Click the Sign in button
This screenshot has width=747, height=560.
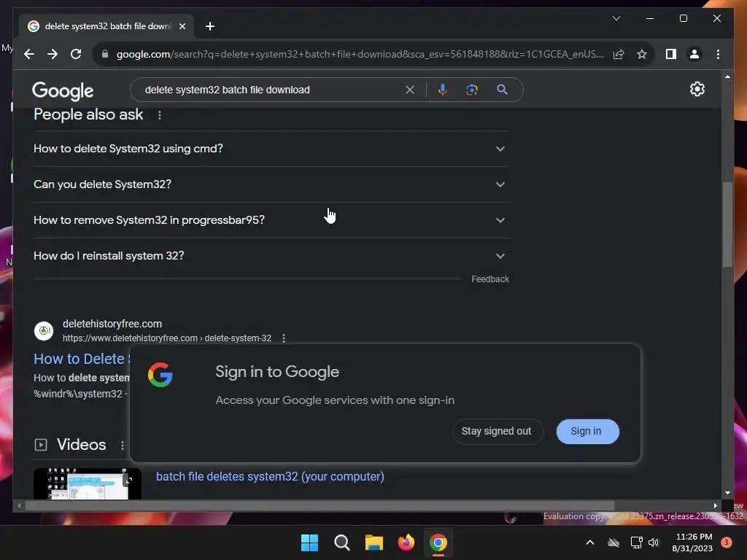(588, 431)
